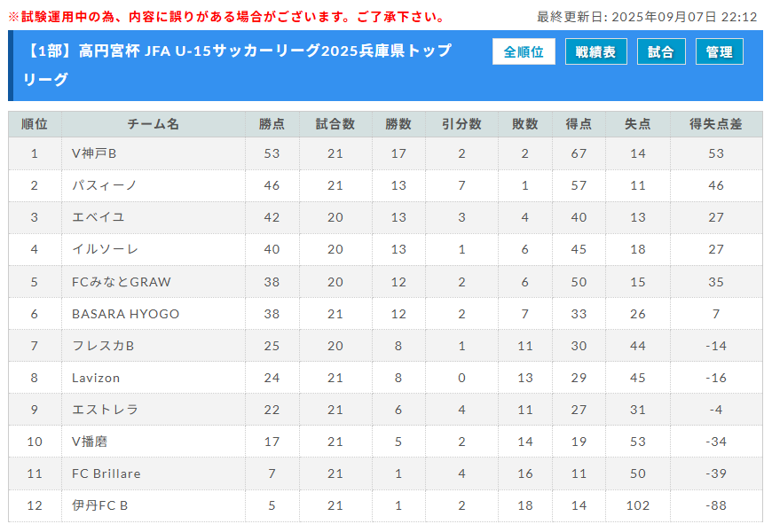Click the 勝点 column header
Screen dimensions: 772x532
(272, 124)
